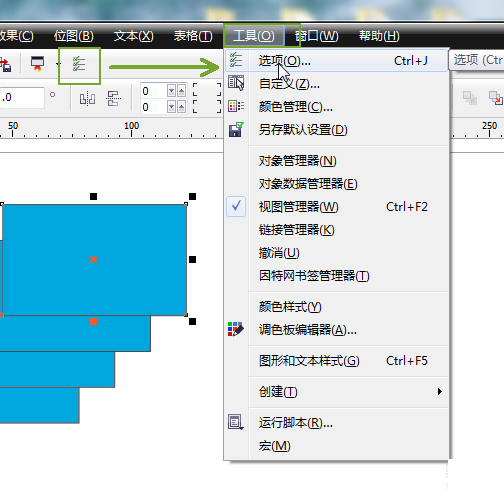Click the upper corner roundness field
This screenshot has width=504, height=504.
tap(153, 91)
